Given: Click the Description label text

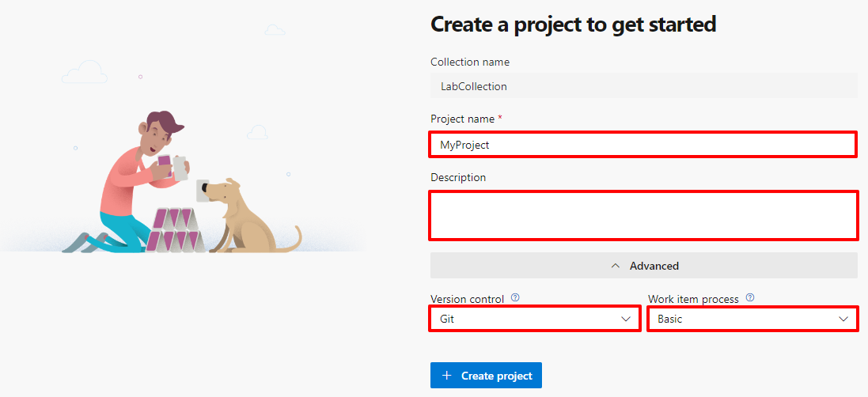Looking at the screenshot, I should 458,177.
